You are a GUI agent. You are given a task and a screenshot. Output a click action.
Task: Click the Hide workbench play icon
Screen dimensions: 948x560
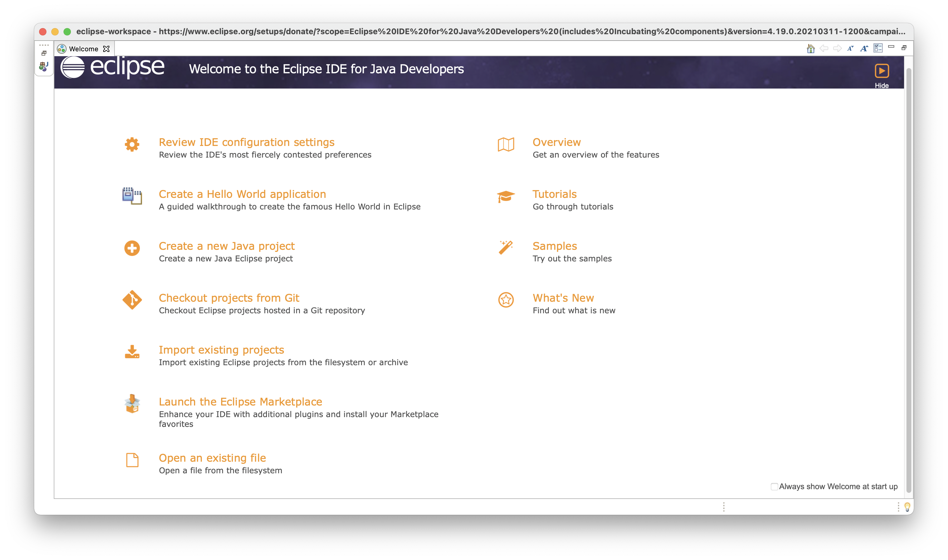[882, 71]
